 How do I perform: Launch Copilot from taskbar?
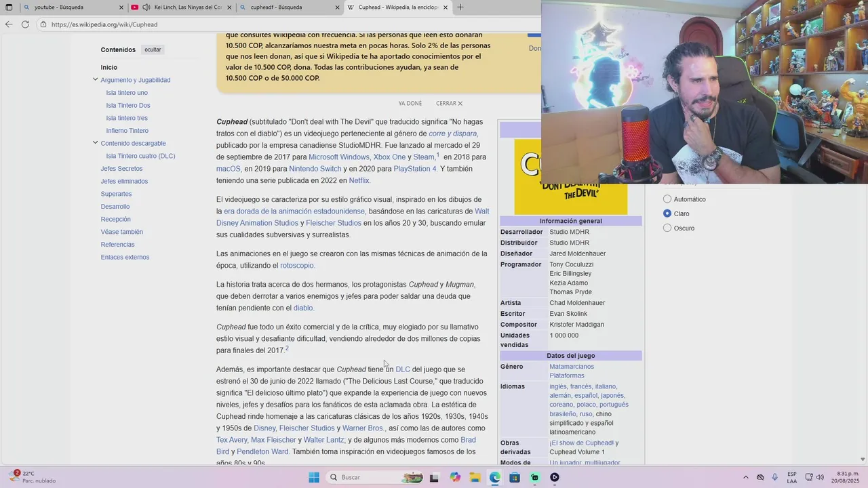tap(455, 477)
